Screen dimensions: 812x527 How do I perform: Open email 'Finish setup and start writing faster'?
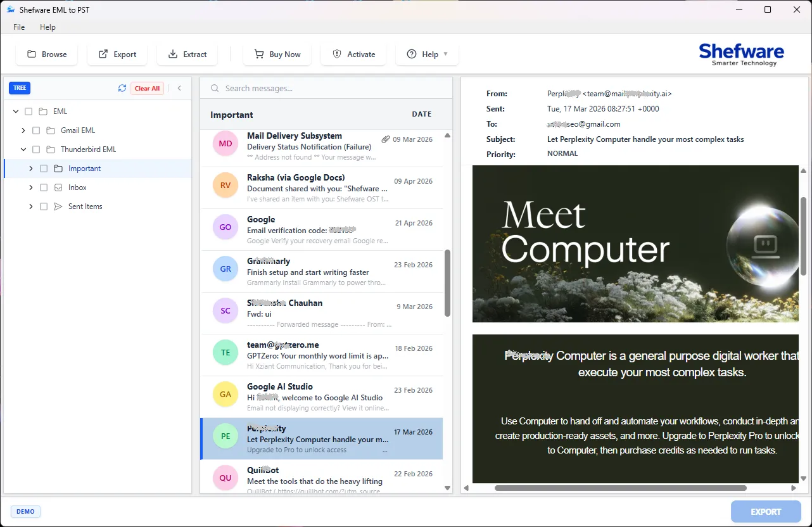[x=322, y=272]
